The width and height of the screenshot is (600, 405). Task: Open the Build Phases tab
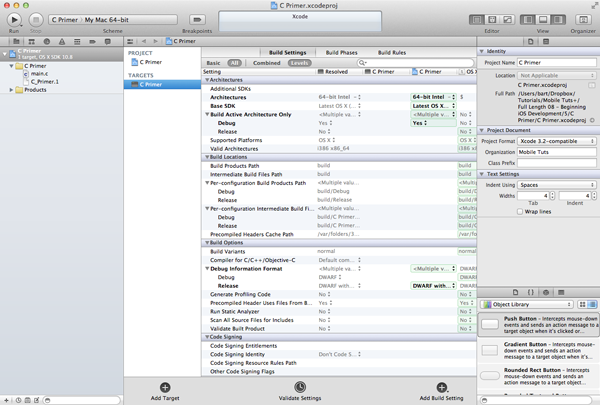click(341, 52)
